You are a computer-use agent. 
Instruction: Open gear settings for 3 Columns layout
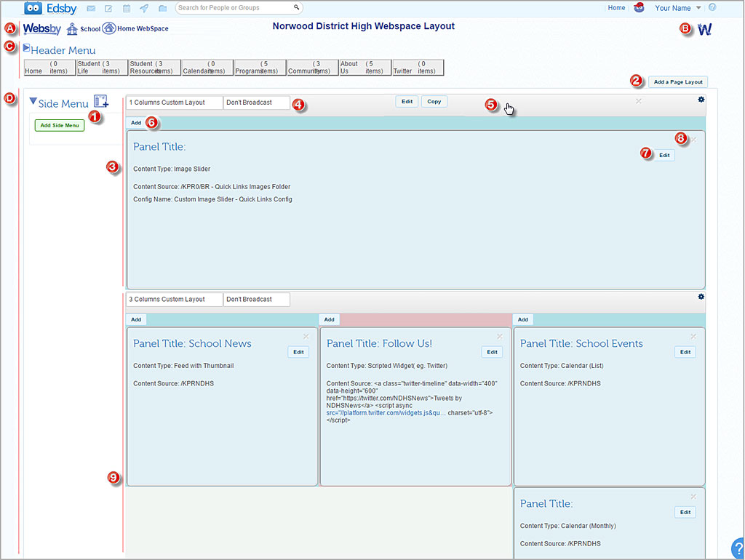701,297
